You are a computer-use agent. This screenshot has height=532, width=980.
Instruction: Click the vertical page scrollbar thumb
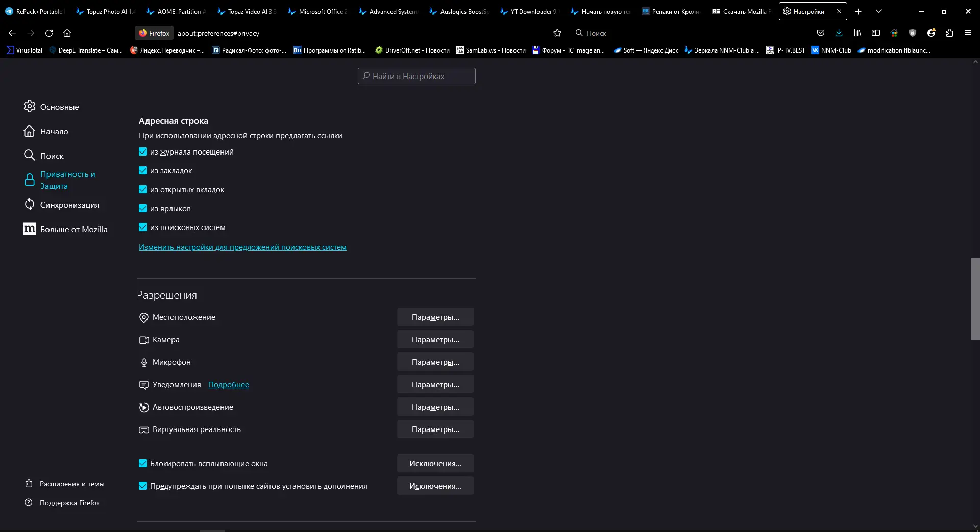coord(975,298)
